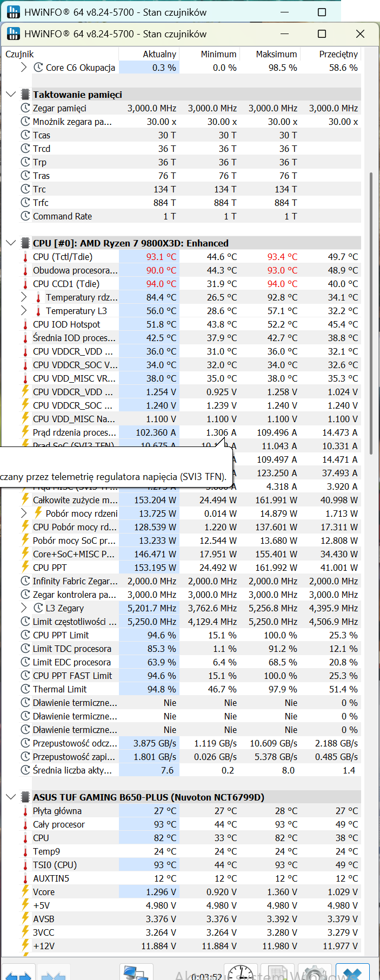Click the Przeciętny column header

click(x=331, y=54)
